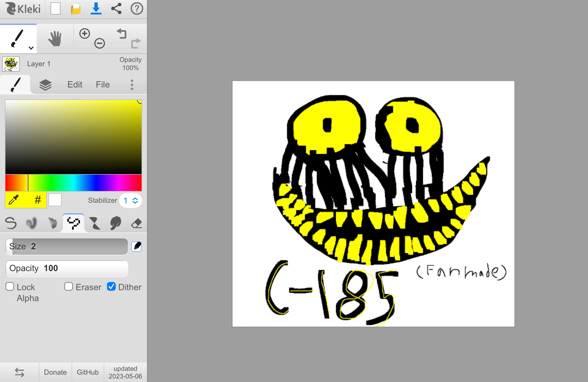Click the zoom in magnifier icon
588x382 pixels.
85,34
